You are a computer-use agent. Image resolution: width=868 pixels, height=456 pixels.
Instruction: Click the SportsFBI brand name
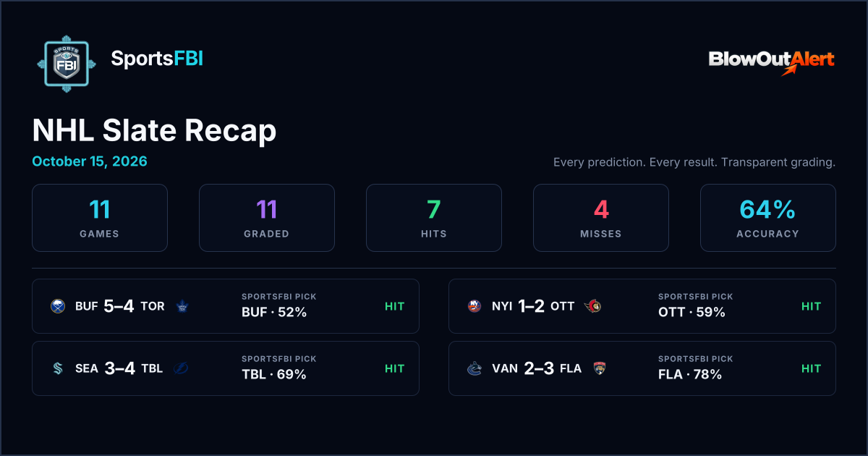(157, 59)
